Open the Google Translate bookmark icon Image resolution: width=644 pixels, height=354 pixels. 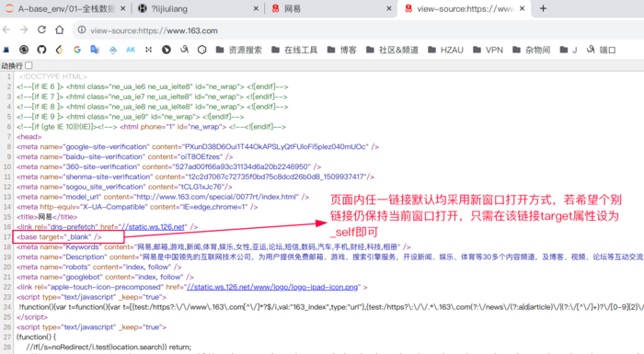pos(95,50)
